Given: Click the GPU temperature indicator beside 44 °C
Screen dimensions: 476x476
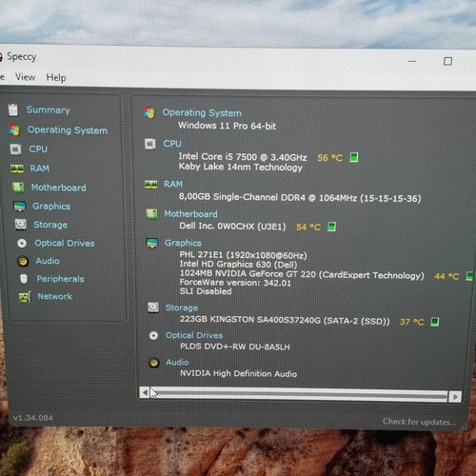Looking at the screenshot, I should pyautogui.click(x=469, y=276).
